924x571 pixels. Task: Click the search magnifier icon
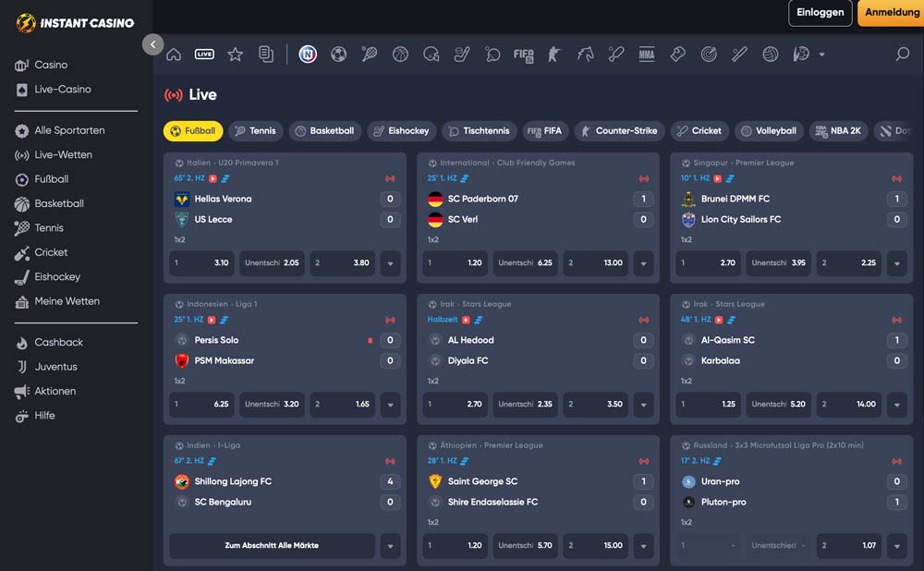903,55
